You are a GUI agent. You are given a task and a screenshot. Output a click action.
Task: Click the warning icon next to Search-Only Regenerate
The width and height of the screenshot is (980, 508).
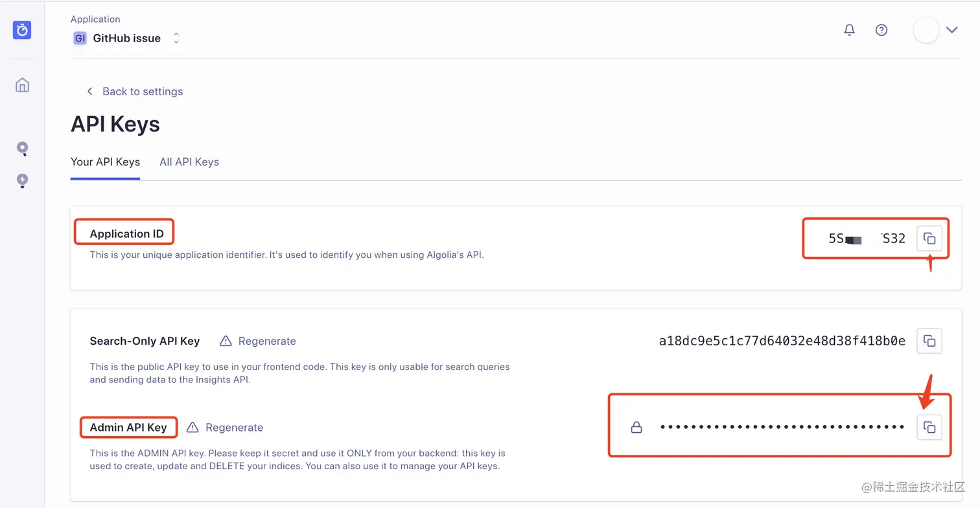pyautogui.click(x=226, y=341)
